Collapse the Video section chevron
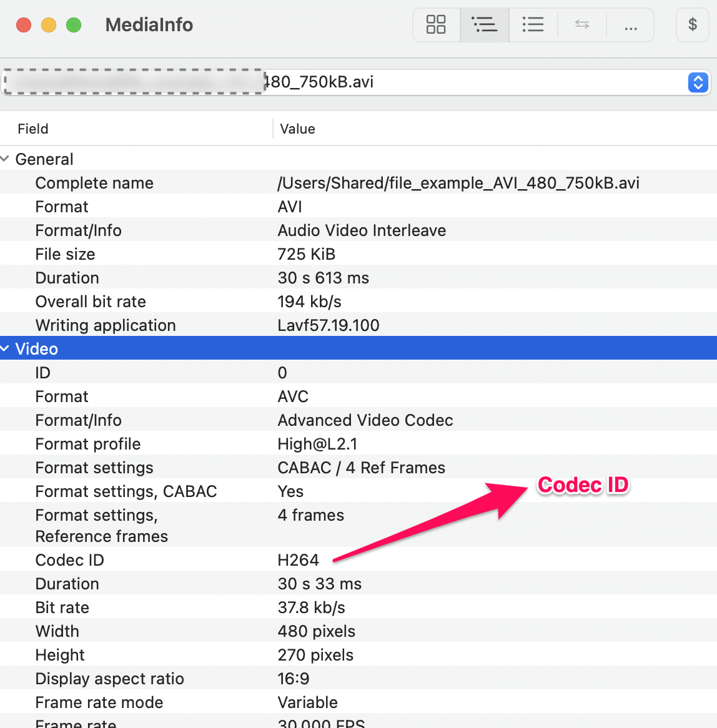 tap(6, 349)
